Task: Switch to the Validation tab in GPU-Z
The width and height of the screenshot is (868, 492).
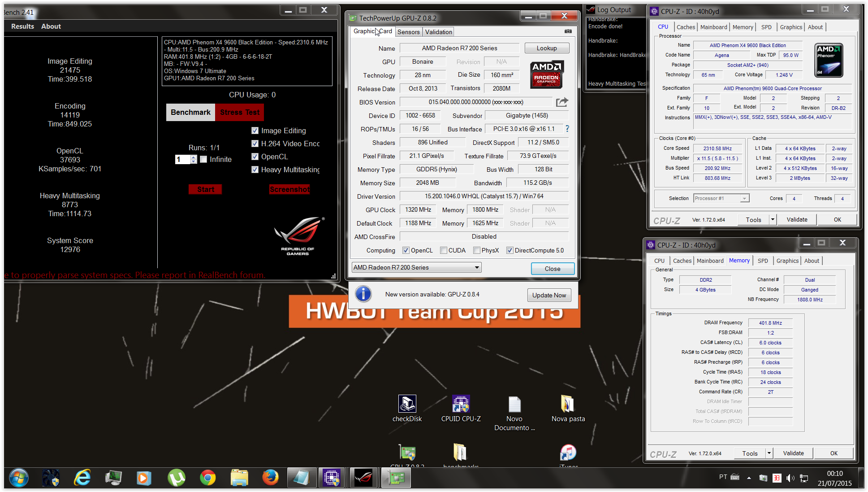Action: (x=438, y=32)
